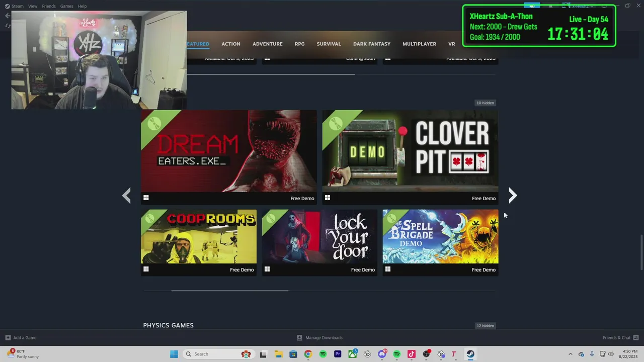Click Free Demo label on Dream Eaters.exe
Screen dimensions: 644x362
(x=302, y=199)
